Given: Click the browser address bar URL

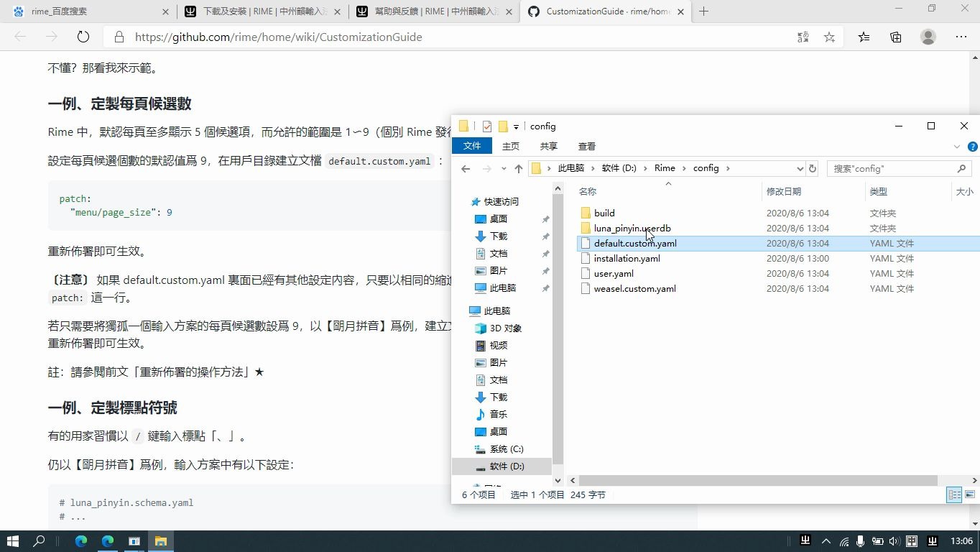Looking at the screenshot, I should coord(278,37).
